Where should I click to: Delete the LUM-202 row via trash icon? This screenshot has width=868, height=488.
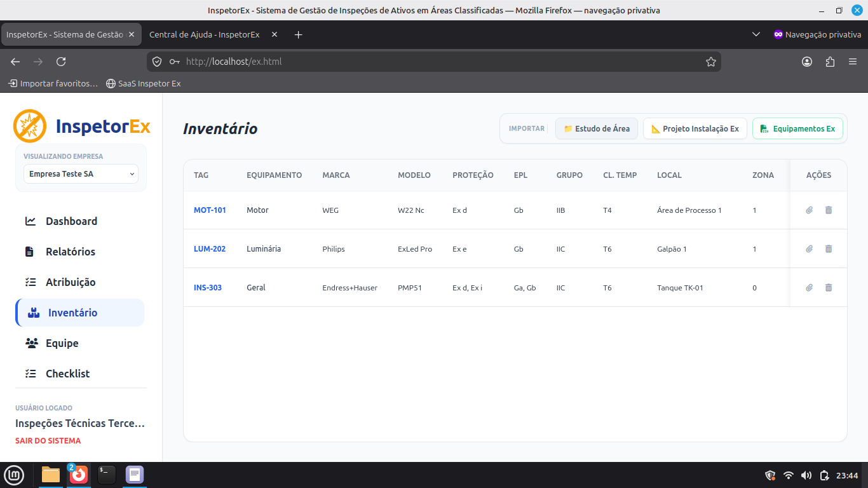(x=829, y=249)
